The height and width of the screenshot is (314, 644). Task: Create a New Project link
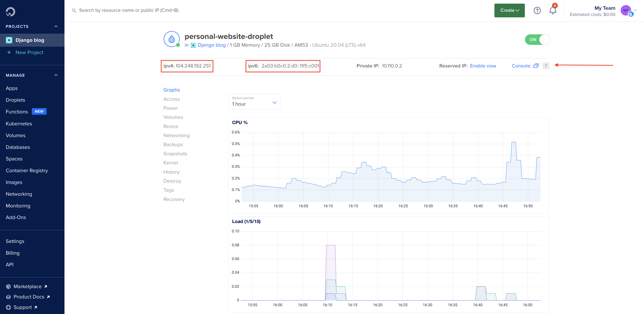pos(29,52)
